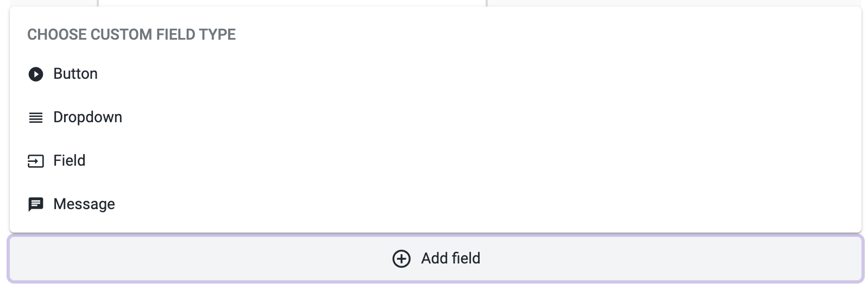
Task: Pick the Message option with speech bubble
Action: click(436, 204)
